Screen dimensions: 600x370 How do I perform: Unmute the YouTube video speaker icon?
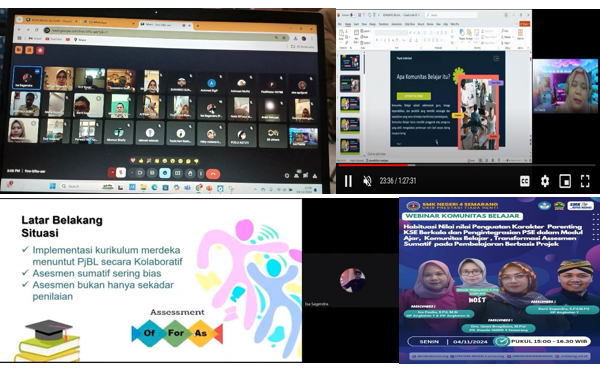367,181
